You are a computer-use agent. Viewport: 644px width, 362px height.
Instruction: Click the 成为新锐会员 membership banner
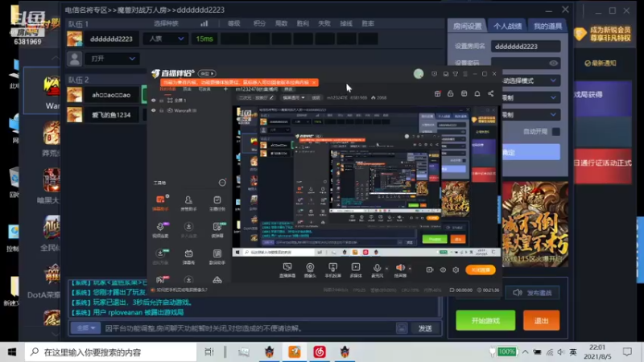(x=603, y=34)
